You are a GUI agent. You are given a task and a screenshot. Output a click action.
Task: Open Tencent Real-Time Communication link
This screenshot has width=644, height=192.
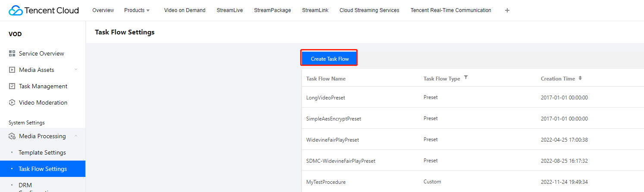[451, 10]
